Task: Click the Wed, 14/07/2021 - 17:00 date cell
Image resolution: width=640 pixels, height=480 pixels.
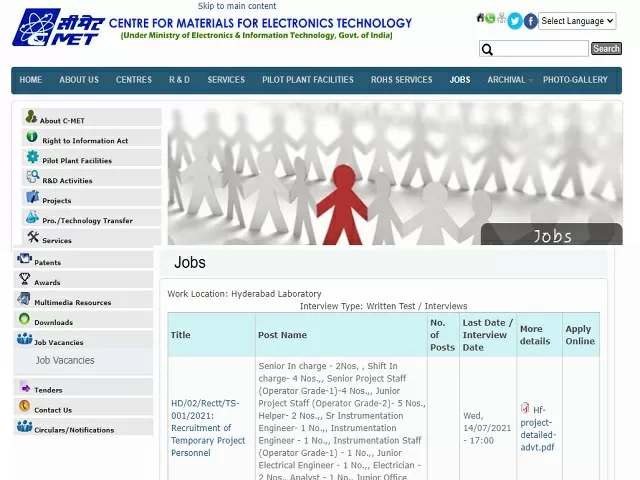Action: (487, 428)
